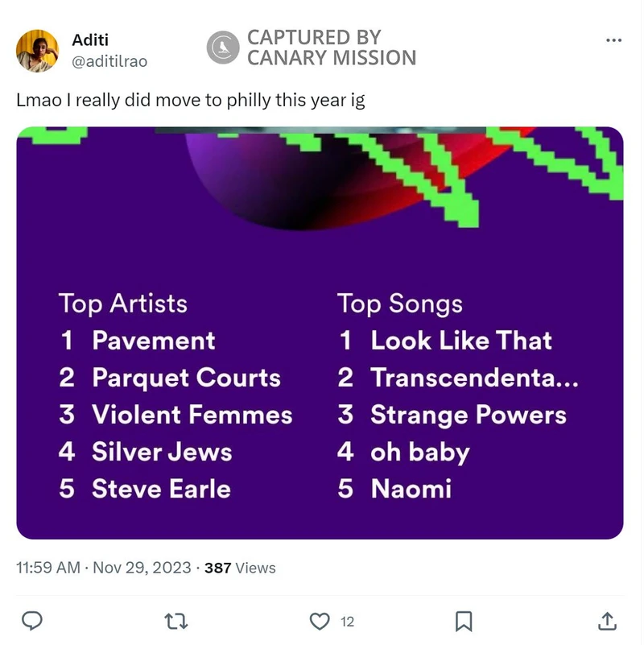The image size is (644, 645).
Task: Click the tweet text about moving to philly
Action: (191, 102)
